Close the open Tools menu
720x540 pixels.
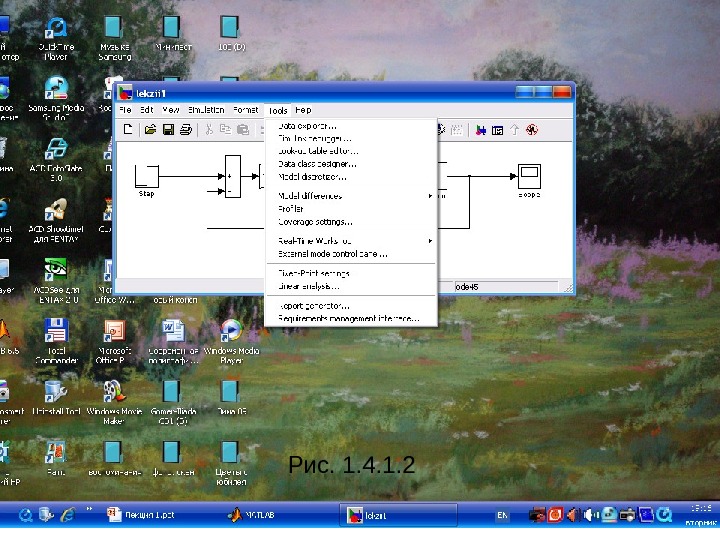[278, 110]
